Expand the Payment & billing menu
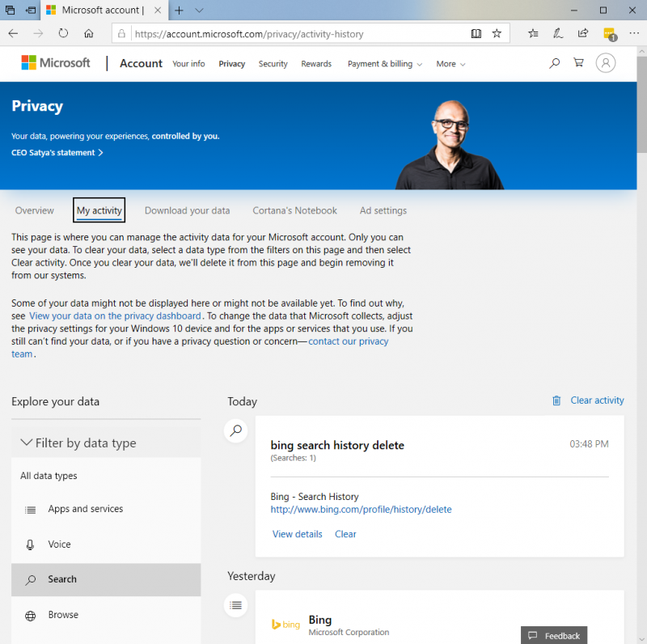This screenshot has height=644, width=647. (385, 64)
